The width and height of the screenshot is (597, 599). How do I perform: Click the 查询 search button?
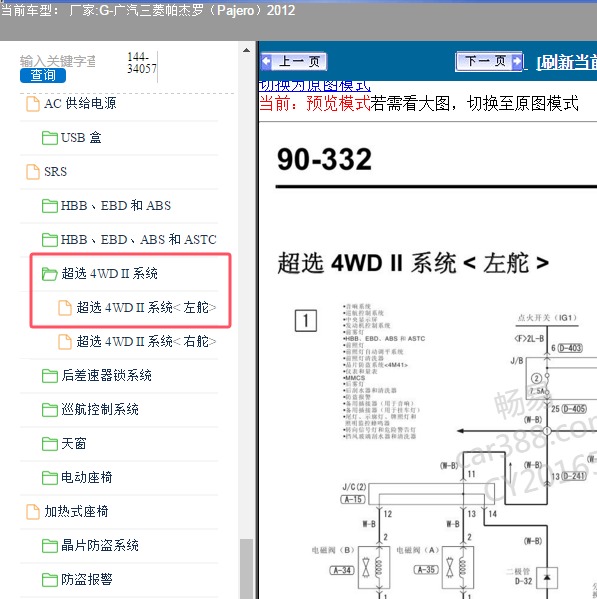coord(43,75)
